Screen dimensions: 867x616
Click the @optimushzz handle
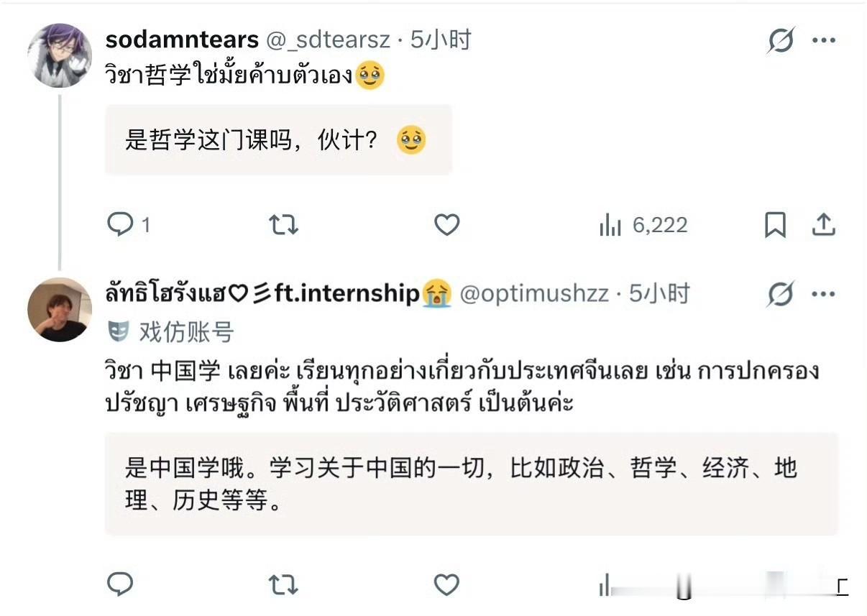[x=534, y=293]
